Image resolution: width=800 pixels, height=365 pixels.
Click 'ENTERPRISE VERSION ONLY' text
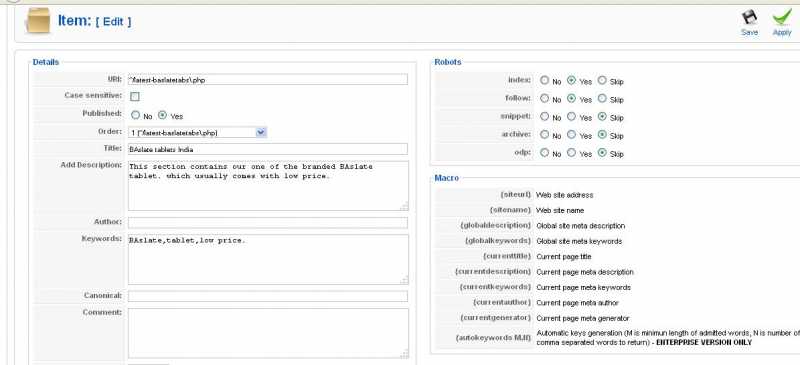pos(704,342)
